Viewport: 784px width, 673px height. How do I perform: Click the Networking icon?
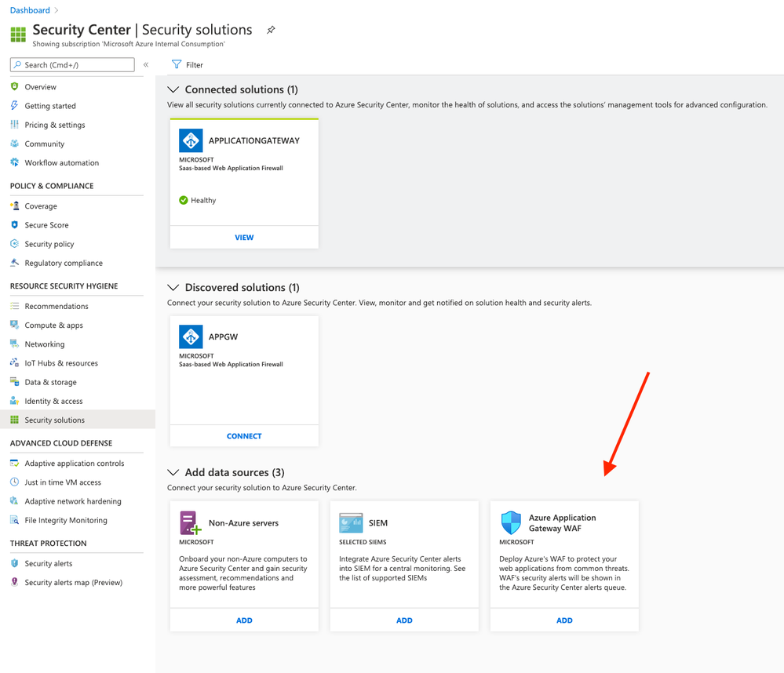click(14, 344)
